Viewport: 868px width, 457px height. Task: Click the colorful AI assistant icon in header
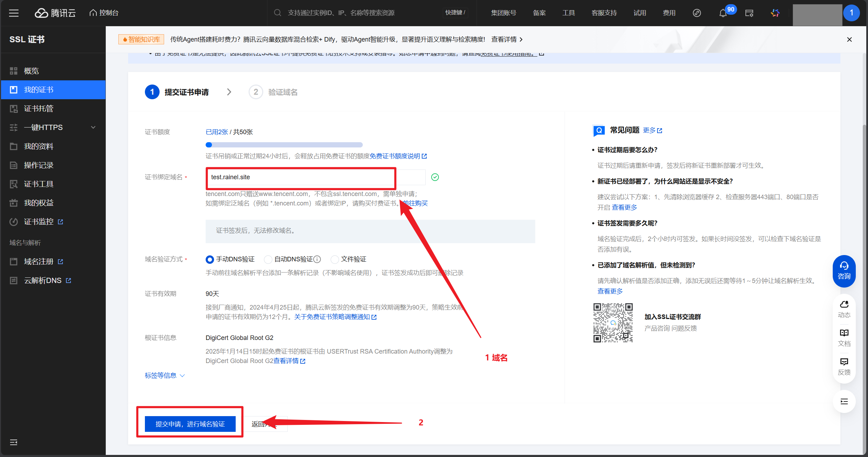click(775, 13)
